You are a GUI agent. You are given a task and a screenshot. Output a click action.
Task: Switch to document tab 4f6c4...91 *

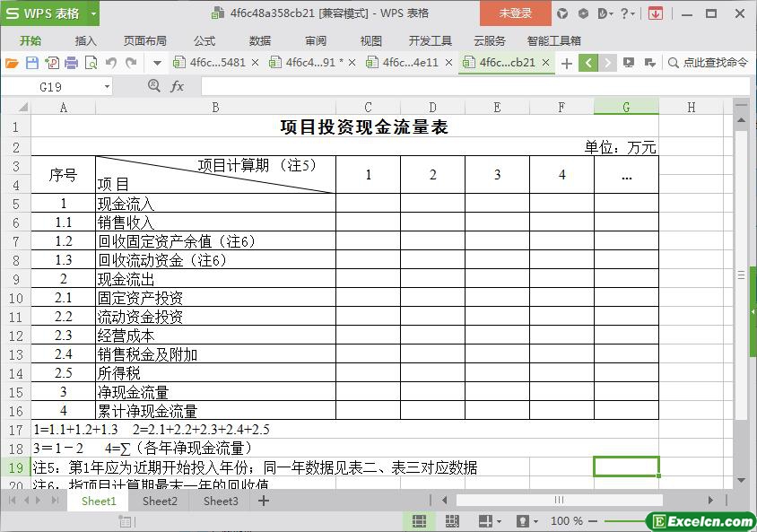(313, 62)
